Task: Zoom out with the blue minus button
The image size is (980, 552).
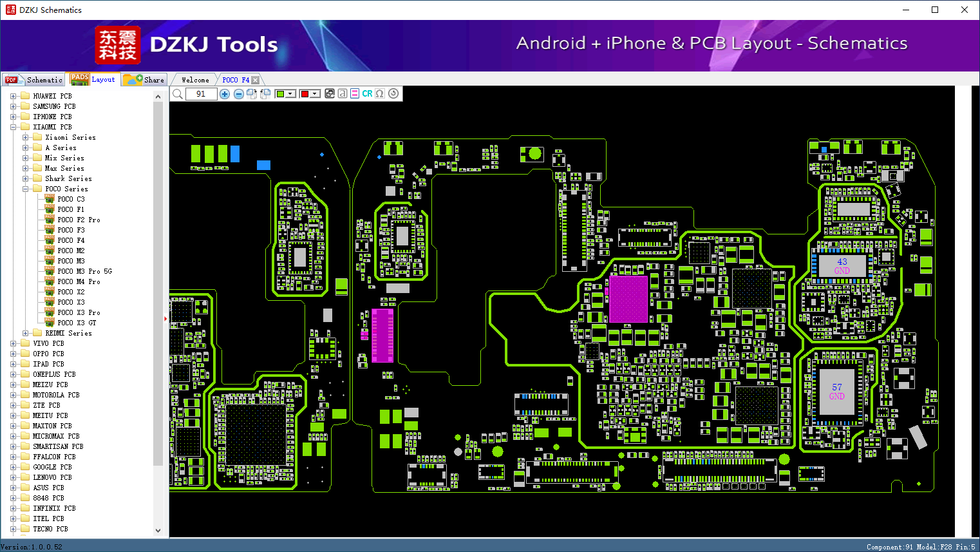Action: click(239, 94)
